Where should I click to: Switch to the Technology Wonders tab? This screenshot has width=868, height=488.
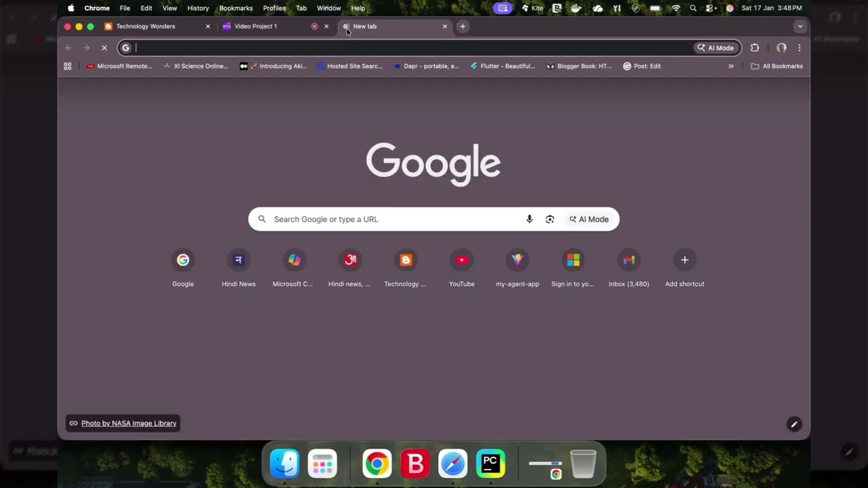[x=158, y=26]
